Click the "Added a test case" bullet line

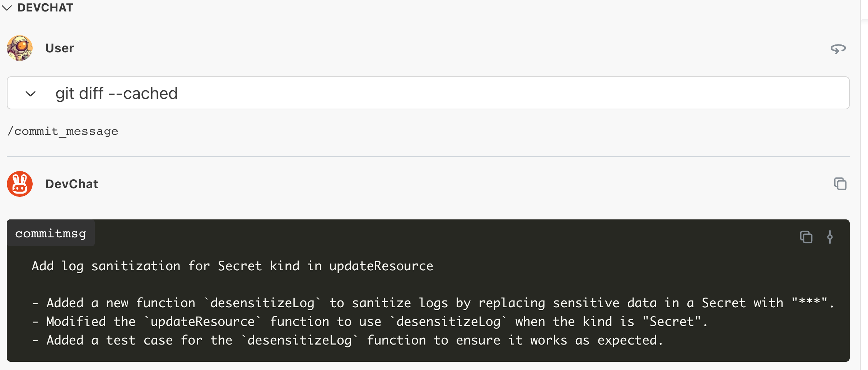348,341
